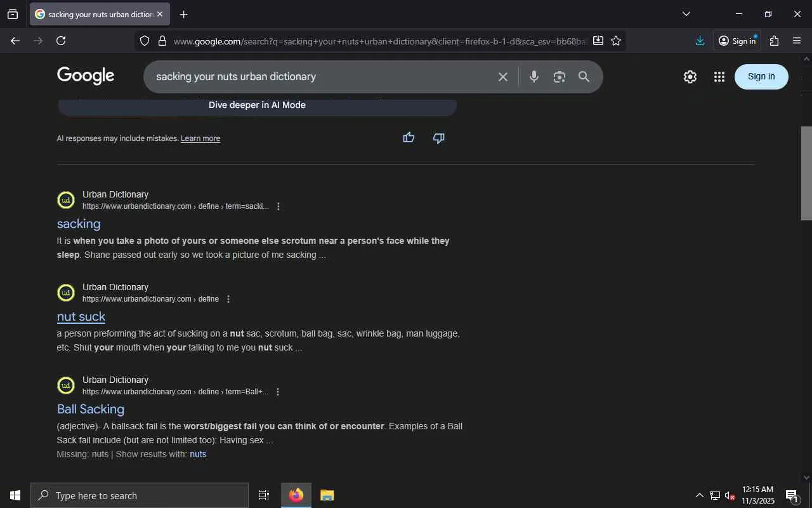This screenshot has height=508, width=812.
Task: Click the urbandictionary.com URL above 'nut suck'
Action: (150, 299)
